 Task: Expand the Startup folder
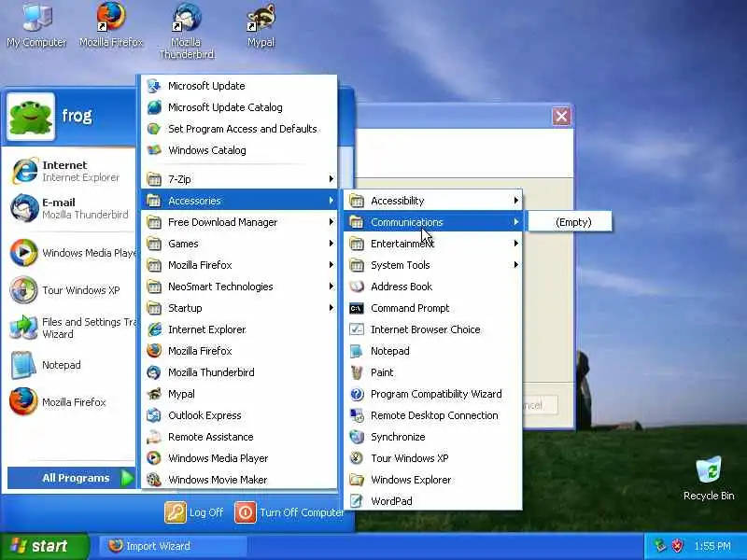click(x=239, y=308)
